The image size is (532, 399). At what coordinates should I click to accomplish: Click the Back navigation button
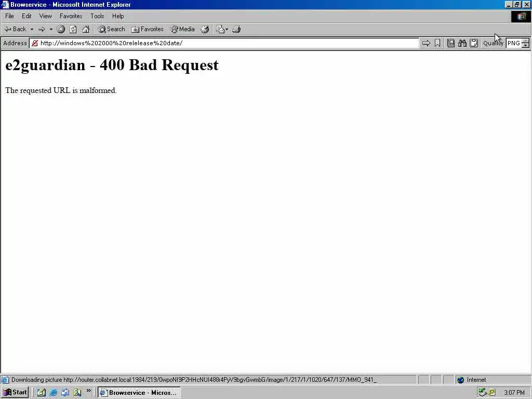(x=15, y=29)
